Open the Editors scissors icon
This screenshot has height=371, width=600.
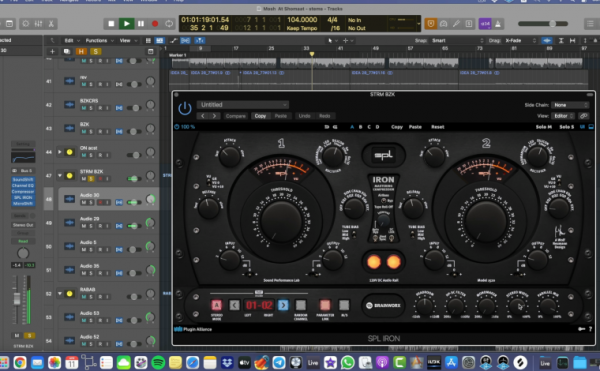[51, 24]
